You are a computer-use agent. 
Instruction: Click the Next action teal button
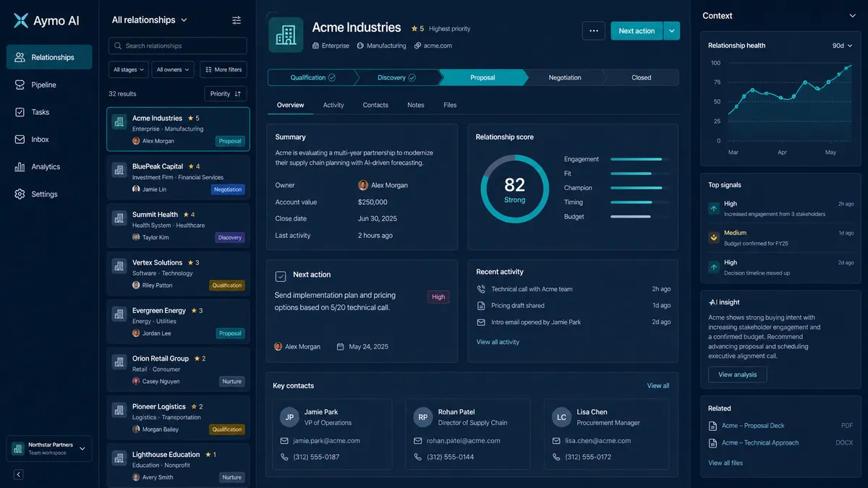pos(637,31)
